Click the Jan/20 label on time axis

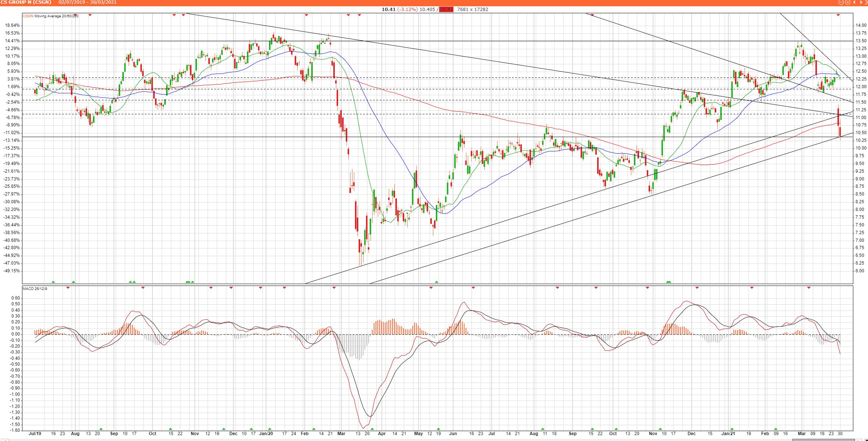[266, 434]
